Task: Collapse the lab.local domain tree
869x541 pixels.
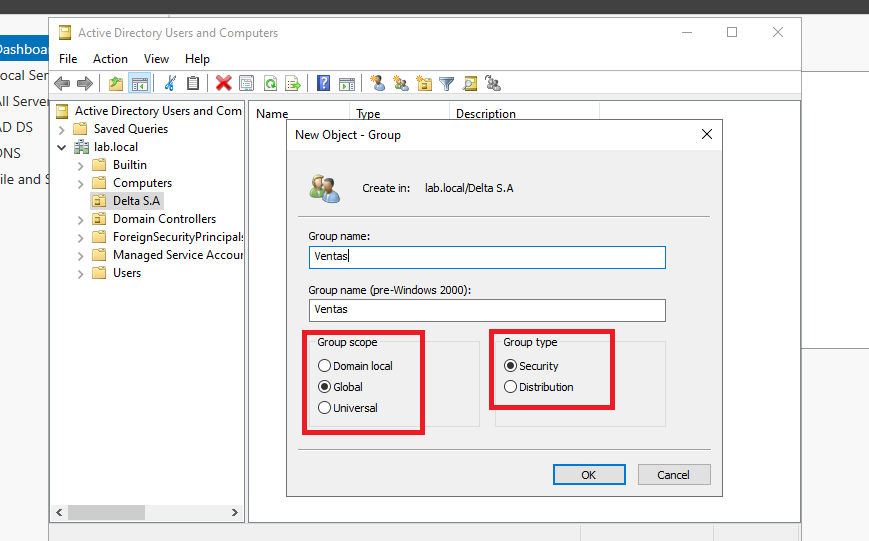Action: (62, 147)
